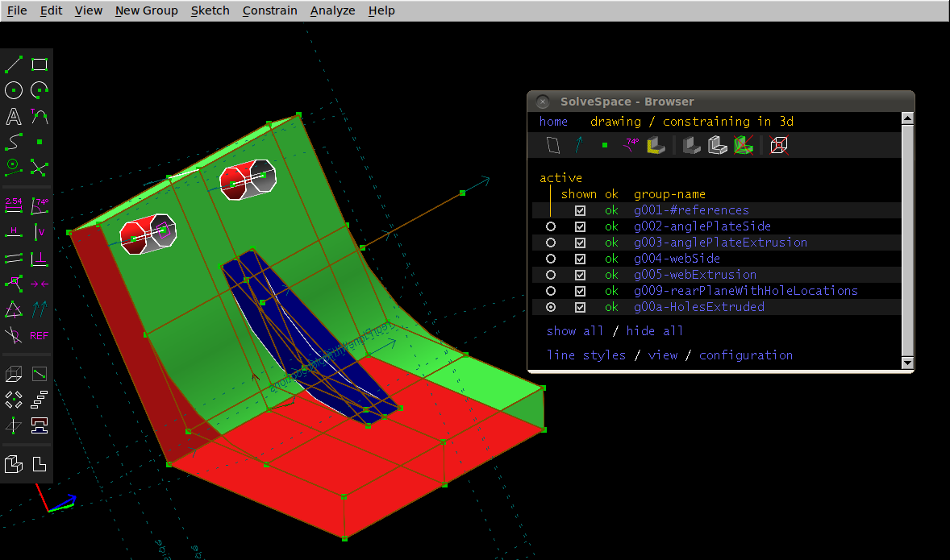Screen dimensions: 950x560
Task: Toggle hidden lines display icon in browser
Action: (779, 145)
